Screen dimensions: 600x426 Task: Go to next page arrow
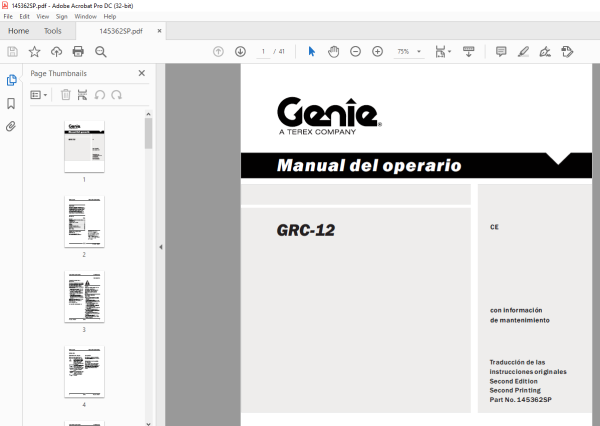tap(240, 51)
